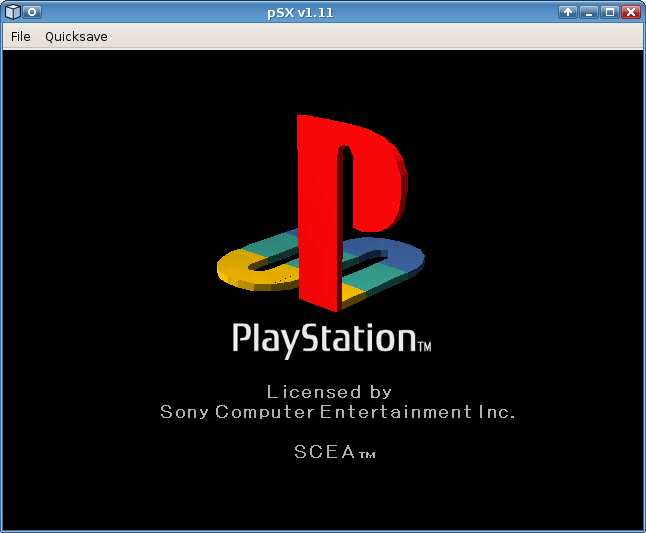Click the pSX v1.11 title bar text
The image size is (646, 533).
[x=300, y=12]
